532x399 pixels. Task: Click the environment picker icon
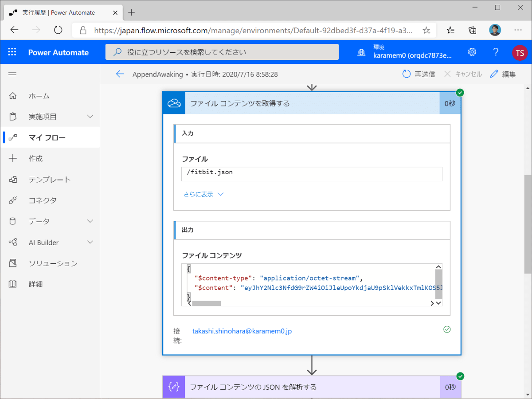362,53
